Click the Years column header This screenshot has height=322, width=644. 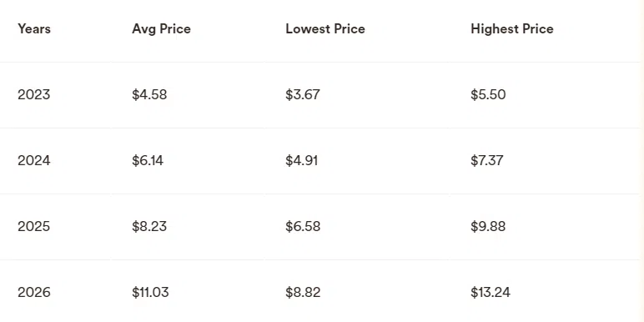[34, 28]
